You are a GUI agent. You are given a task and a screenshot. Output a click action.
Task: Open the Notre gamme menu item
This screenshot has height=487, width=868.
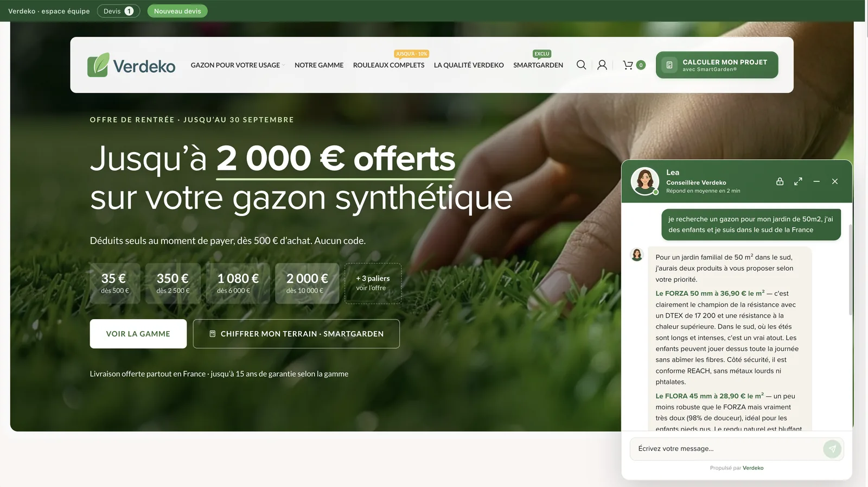pos(319,65)
